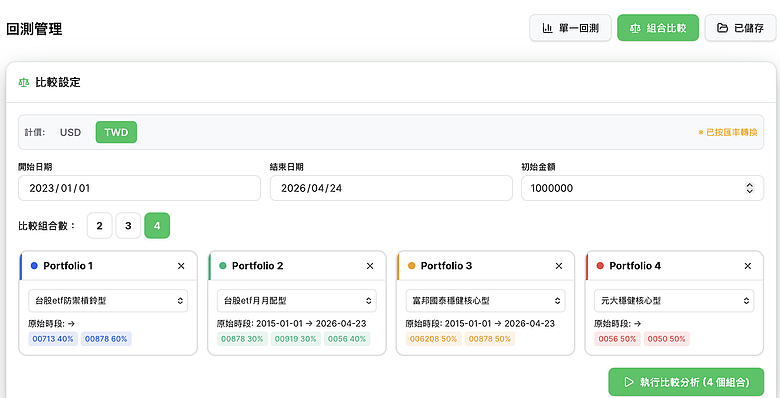This screenshot has width=780, height=398.
Task: Click the Portfolio 2 title
Action: click(x=257, y=266)
